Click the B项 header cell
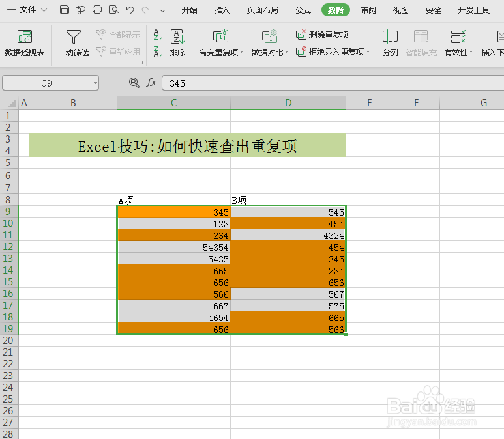 point(288,200)
